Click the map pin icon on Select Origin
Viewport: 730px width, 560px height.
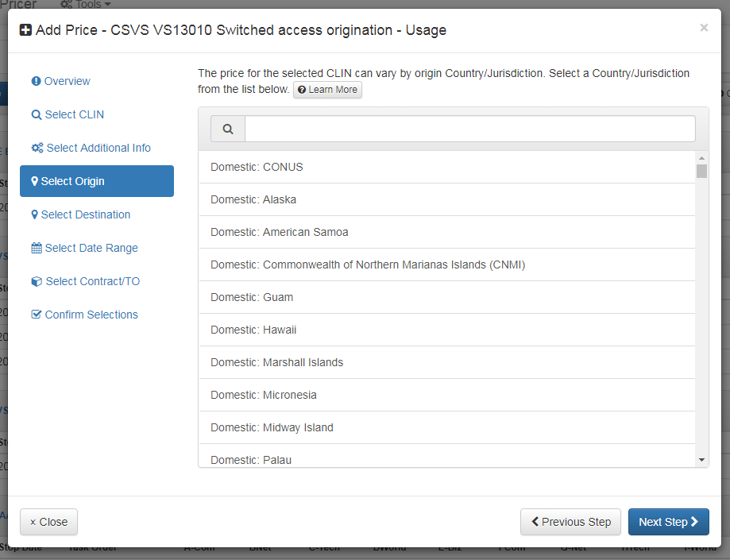pos(36,180)
